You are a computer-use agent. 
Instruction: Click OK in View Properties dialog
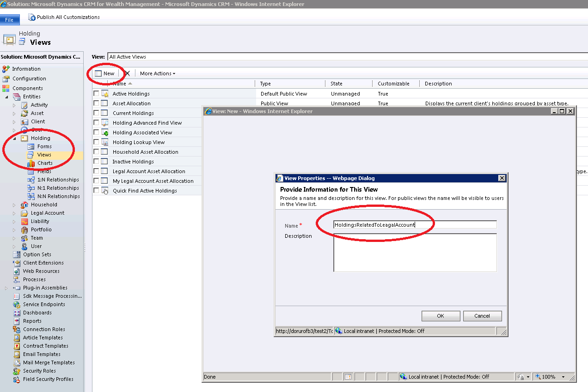point(441,316)
